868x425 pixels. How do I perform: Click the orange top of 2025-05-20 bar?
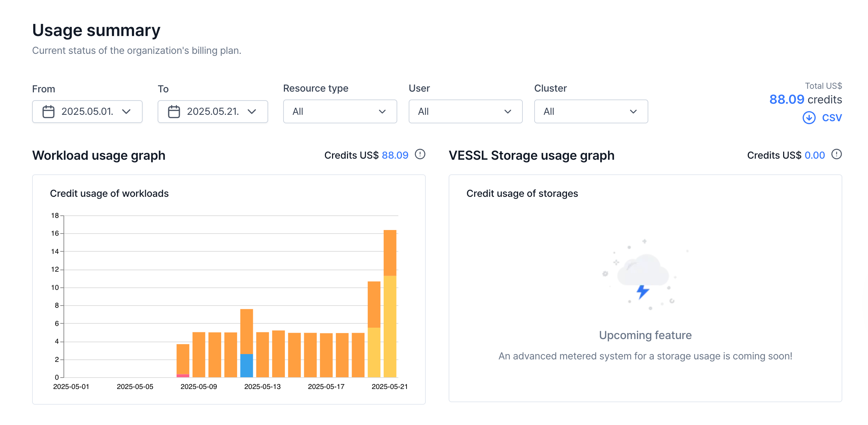[x=374, y=304]
